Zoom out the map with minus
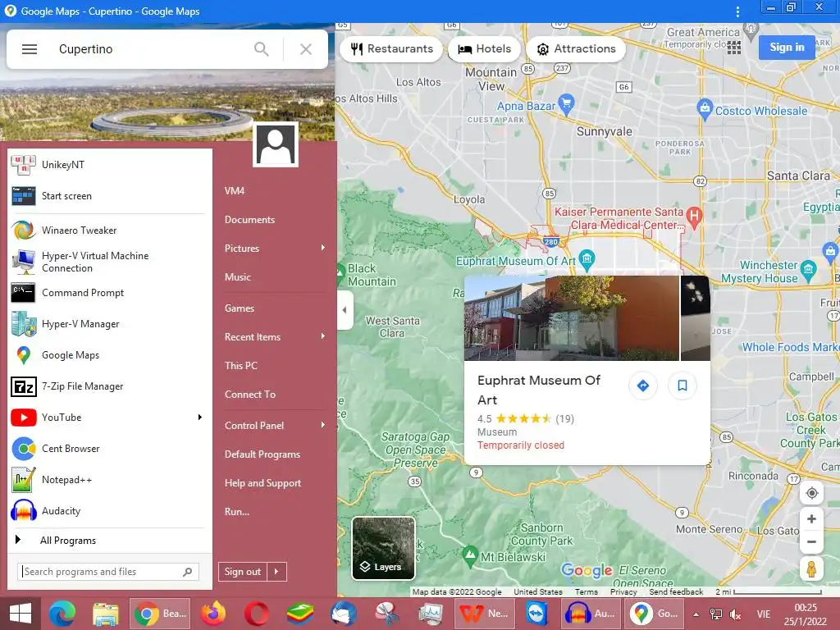 811,541
